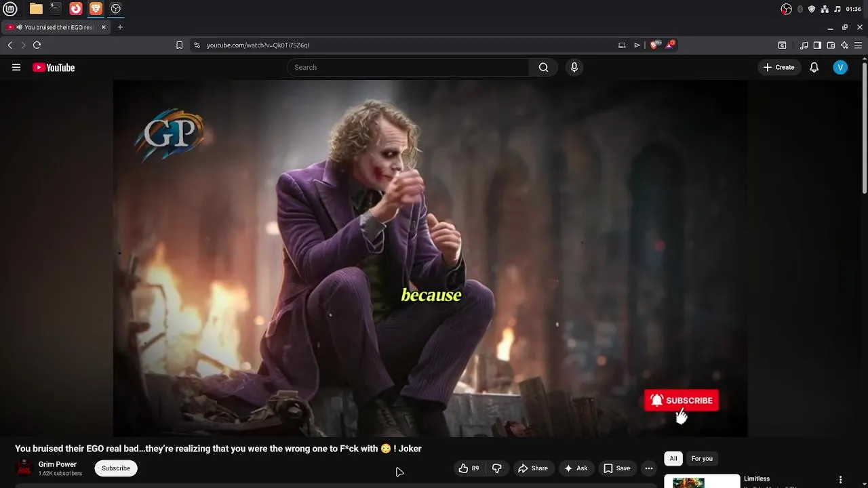Open the Linux Mint start menu
The width and height of the screenshot is (868, 488).
point(10,9)
